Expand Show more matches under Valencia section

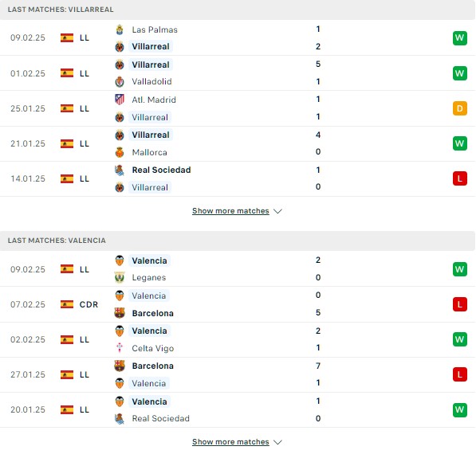point(230,442)
